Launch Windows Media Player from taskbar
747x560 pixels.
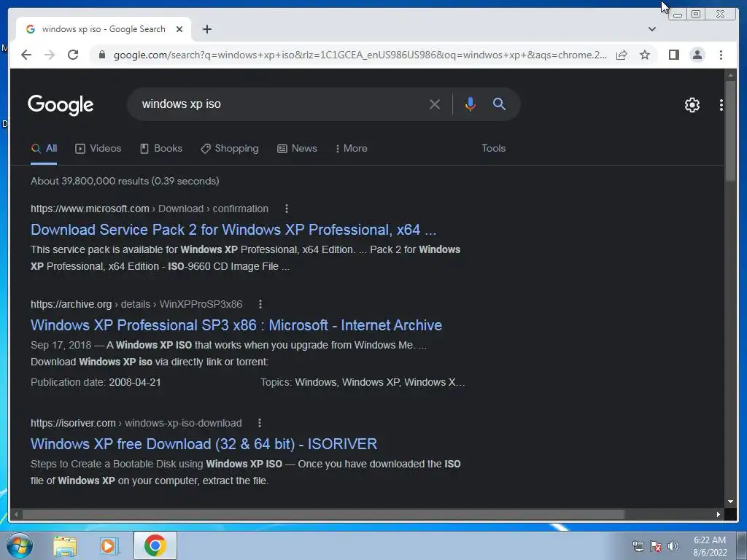[109, 545]
